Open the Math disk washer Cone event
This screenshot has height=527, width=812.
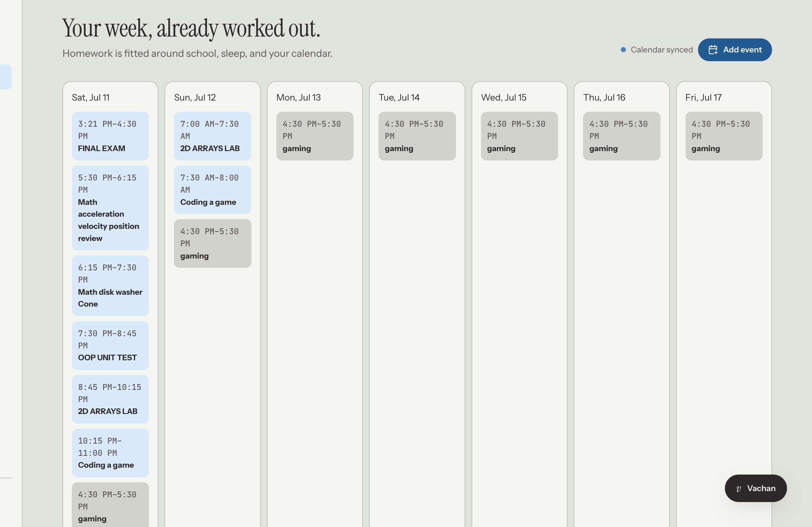pyautogui.click(x=110, y=286)
